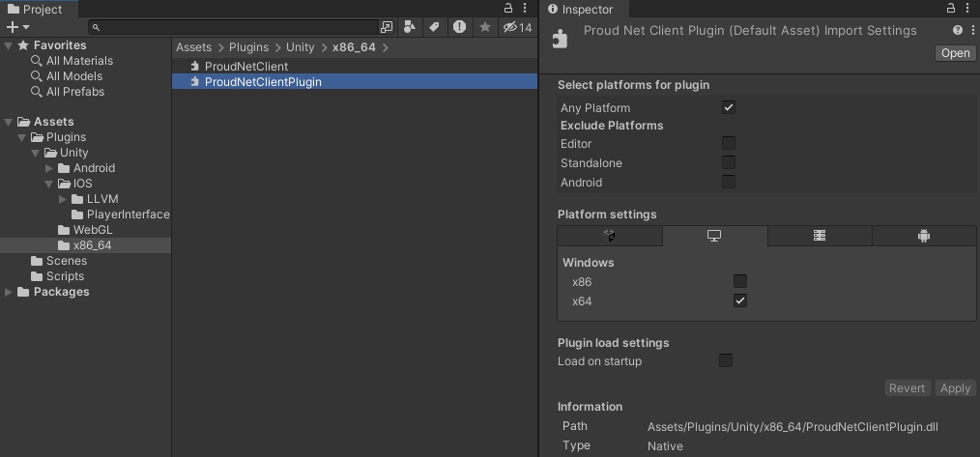Click the Project search input field
Screen dimensions: 980x457
237,27
